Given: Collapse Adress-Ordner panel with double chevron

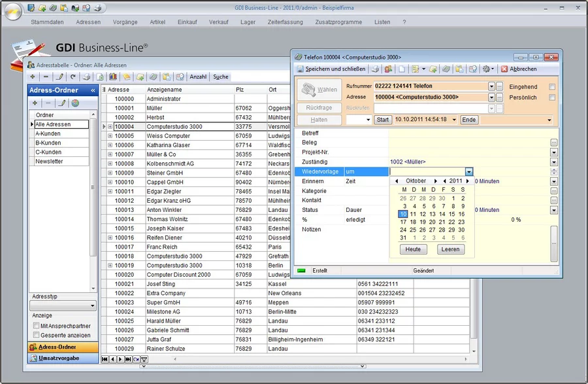Looking at the screenshot, I should (93, 90).
